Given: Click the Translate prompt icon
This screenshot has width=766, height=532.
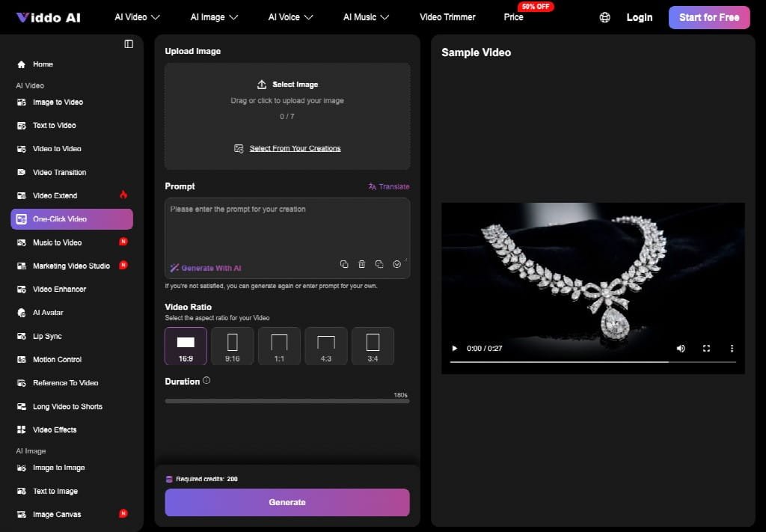Looking at the screenshot, I should point(373,186).
